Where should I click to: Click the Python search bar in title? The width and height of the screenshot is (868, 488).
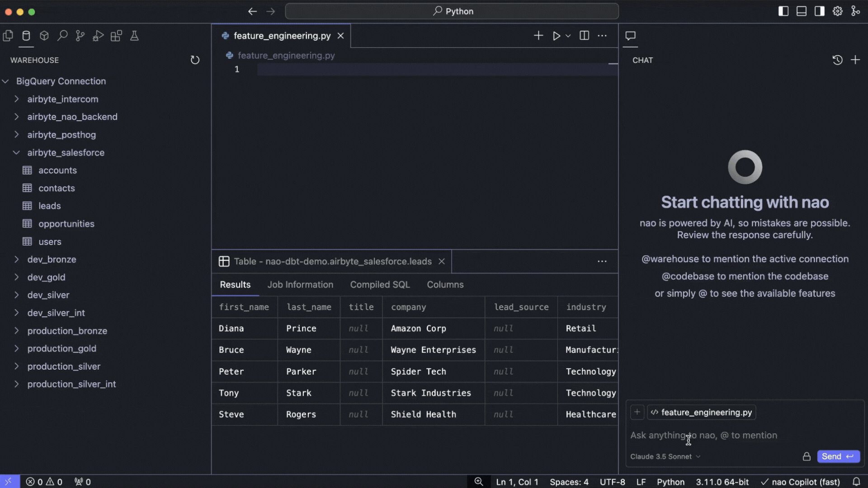[452, 11]
